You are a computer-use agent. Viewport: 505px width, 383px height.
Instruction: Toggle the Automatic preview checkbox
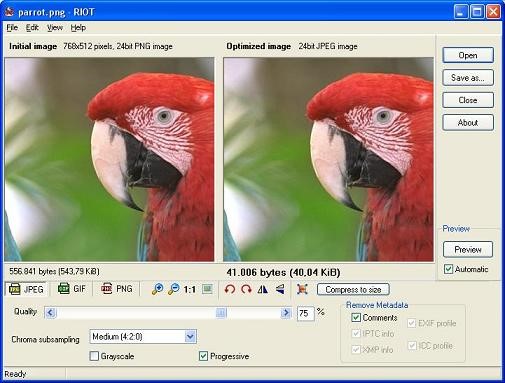(x=448, y=269)
